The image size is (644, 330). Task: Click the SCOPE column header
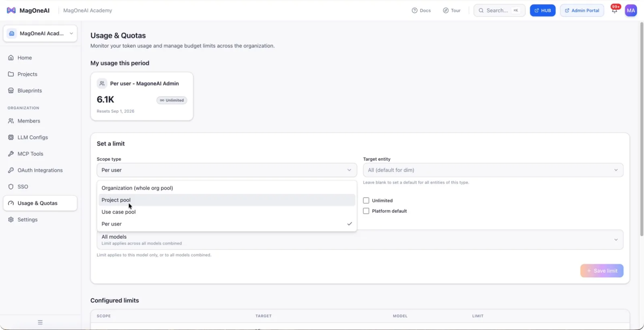(x=104, y=316)
